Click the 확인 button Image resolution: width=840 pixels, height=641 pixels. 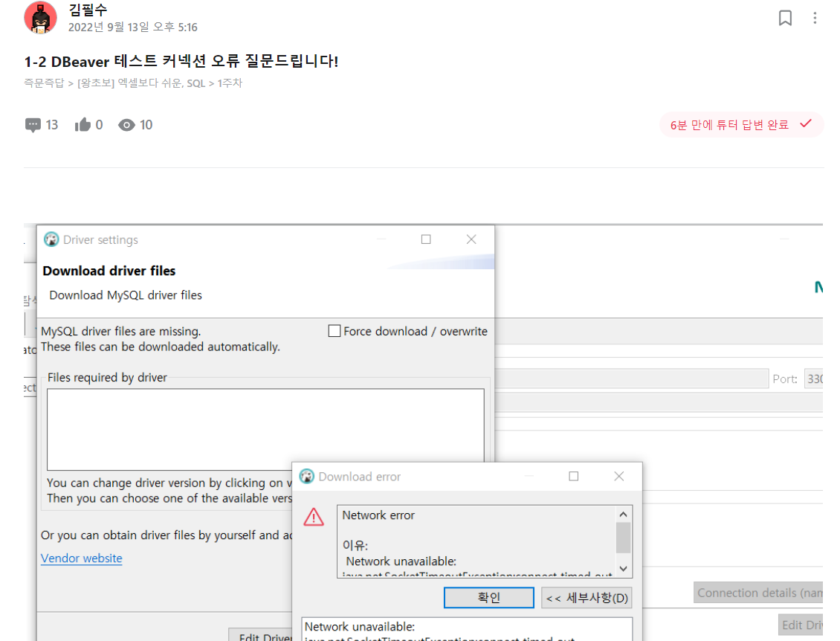(488, 598)
